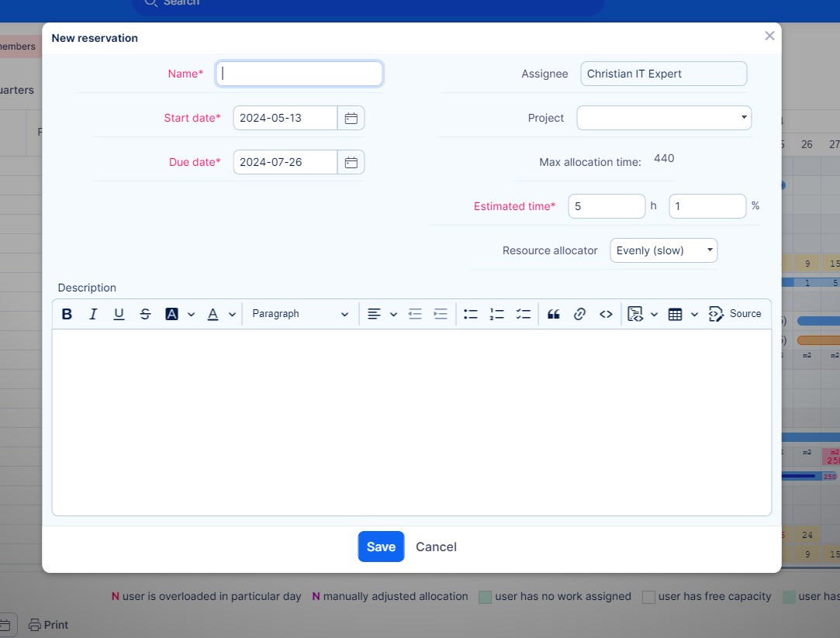Insert a block quote
Screen dimensions: 840x638
pyautogui.click(x=553, y=314)
